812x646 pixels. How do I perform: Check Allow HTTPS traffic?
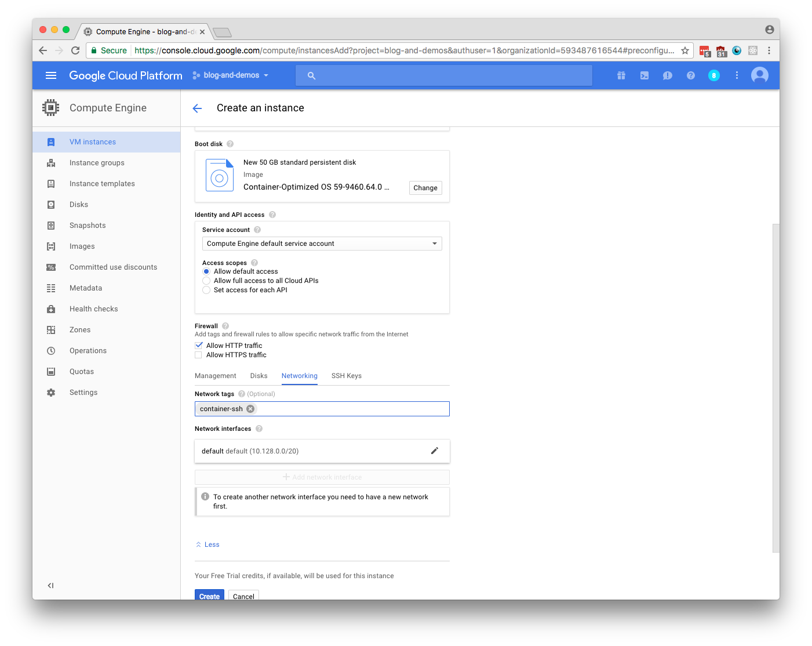click(199, 355)
